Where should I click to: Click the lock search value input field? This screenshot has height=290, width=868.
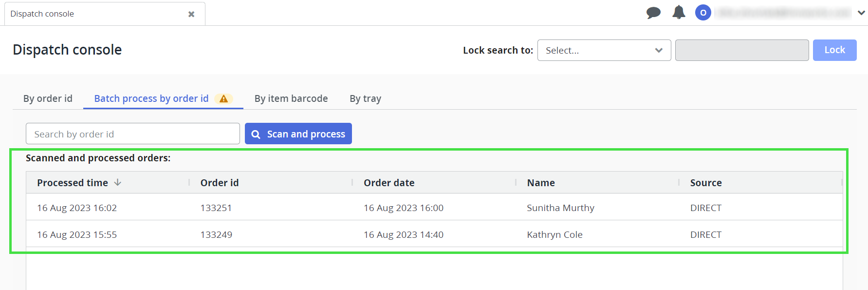[741, 50]
